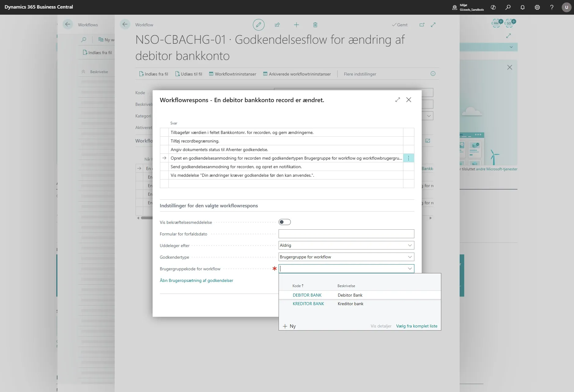
Task: Click Formular for forfaldsdato input field
Action: 346,234
